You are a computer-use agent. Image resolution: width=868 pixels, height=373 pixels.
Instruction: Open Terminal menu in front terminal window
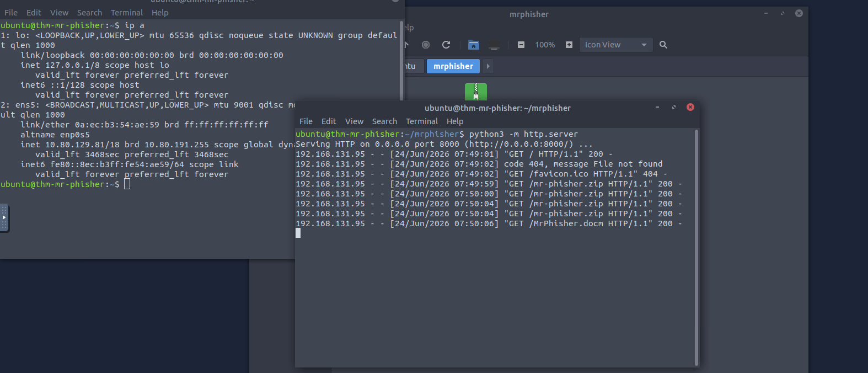[422, 121]
